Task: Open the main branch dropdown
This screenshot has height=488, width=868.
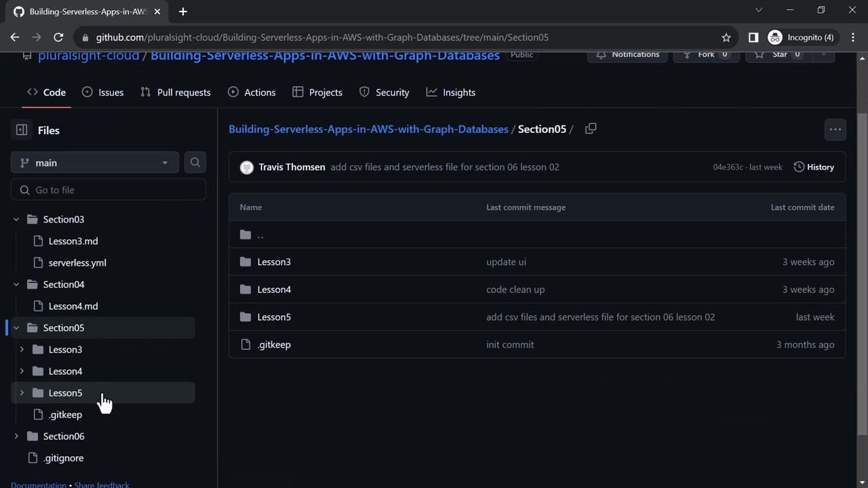Action: point(94,163)
